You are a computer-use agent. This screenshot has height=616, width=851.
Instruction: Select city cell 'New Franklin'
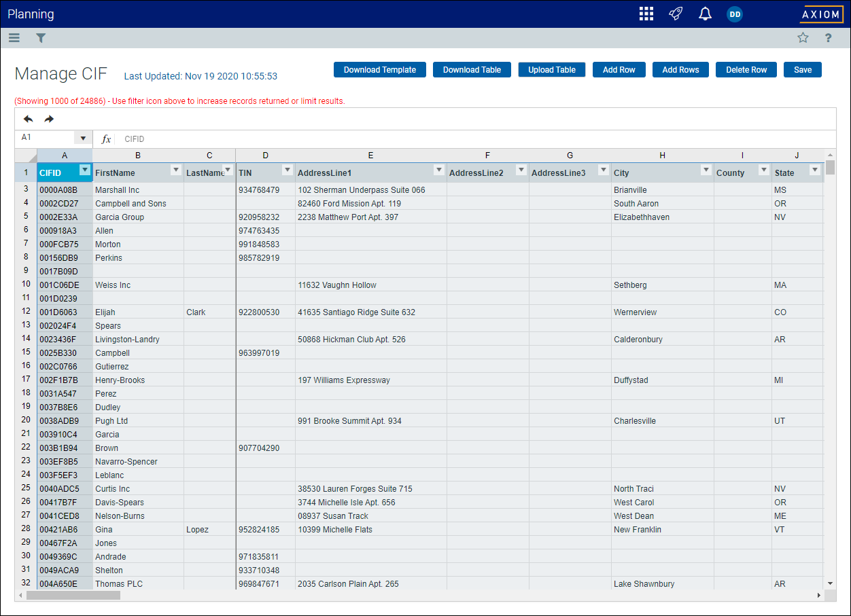point(663,529)
